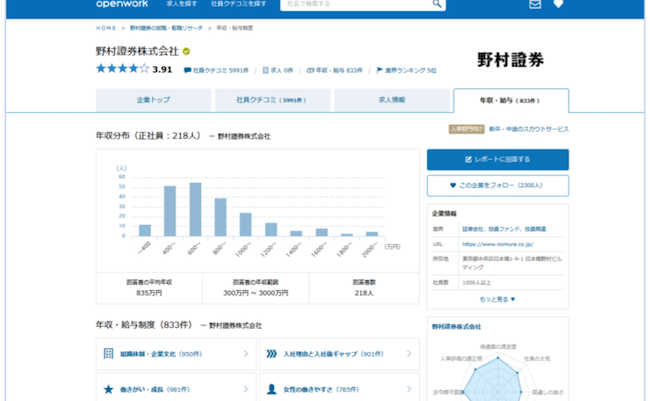Screen dimensions: 650x401
Task: Open the 組織体制・企業文化 chevron arrow
Action: tap(246, 354)
